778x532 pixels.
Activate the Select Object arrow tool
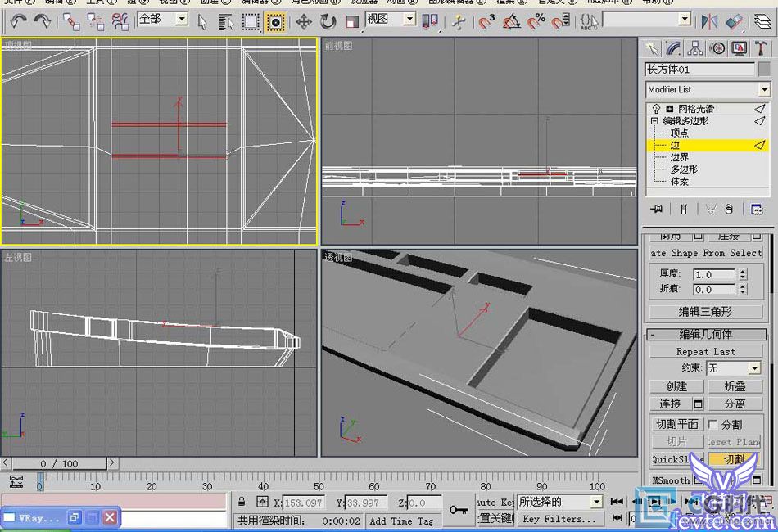click(x=202, y=22)
